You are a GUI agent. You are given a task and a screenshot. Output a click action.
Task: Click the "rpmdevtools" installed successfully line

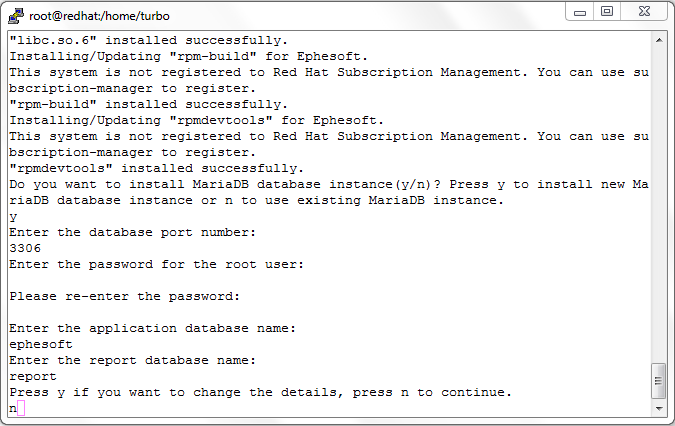click(x=157, y=168)
